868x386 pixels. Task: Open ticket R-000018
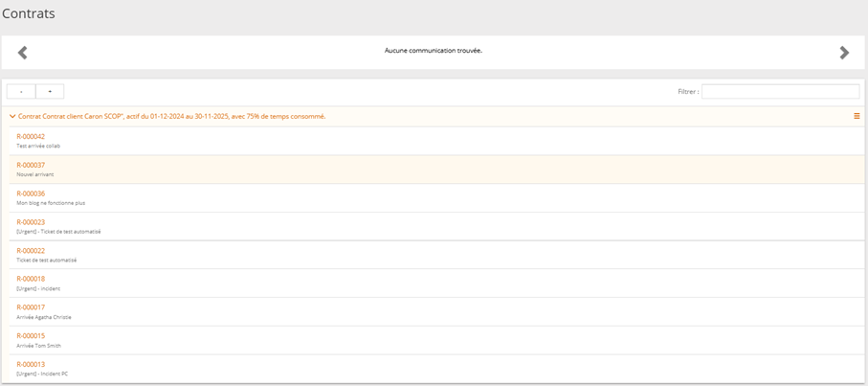tap(31, 279)
